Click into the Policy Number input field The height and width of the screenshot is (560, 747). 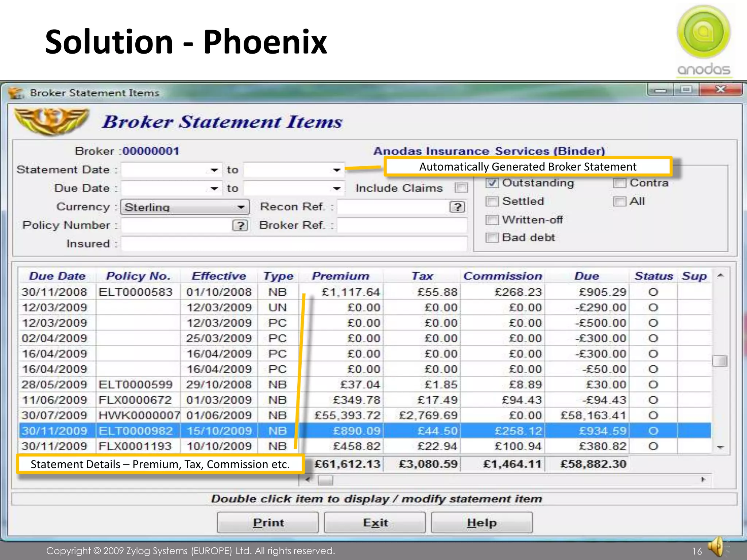(x=177, y=225)
